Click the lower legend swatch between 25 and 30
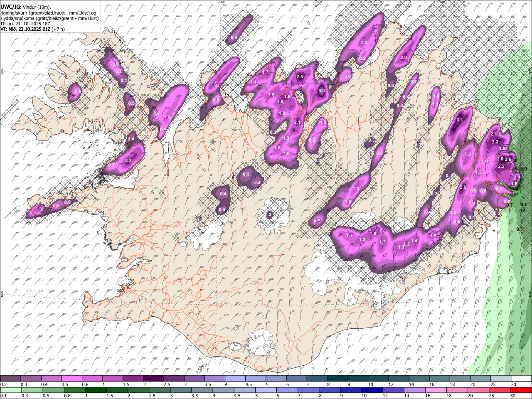The width and height of the screenshot is (532, 399). 499,390
